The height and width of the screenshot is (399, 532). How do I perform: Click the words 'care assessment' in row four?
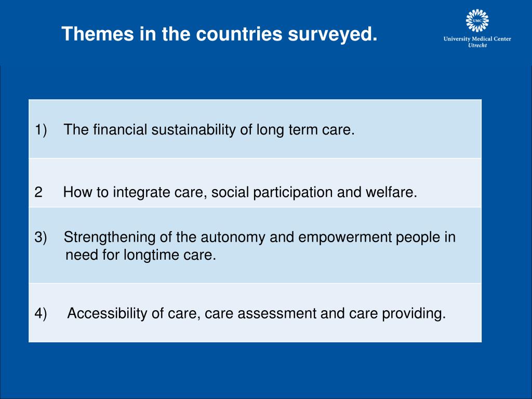pos(261,313)
